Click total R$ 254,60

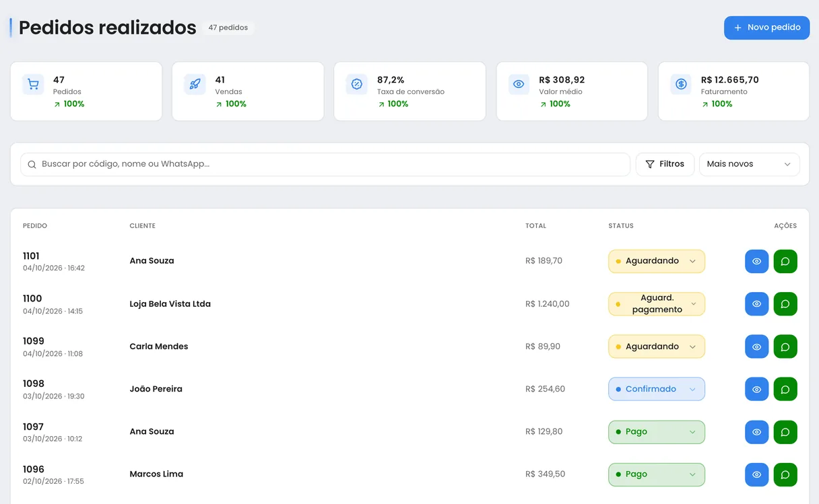[546, 389]
